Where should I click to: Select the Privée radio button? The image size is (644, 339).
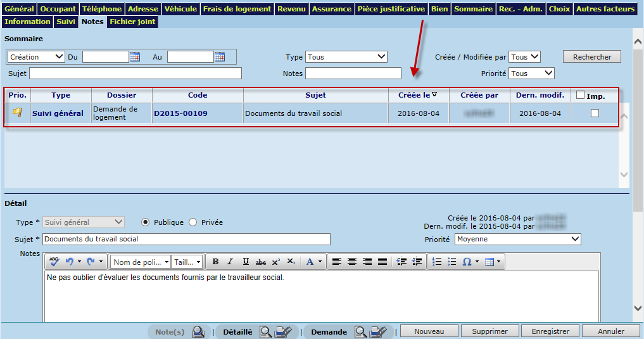(x=193, y=222)
